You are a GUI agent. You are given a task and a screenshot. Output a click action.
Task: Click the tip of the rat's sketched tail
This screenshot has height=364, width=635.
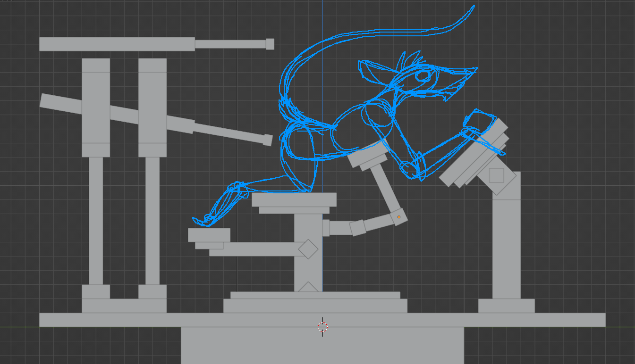(x=473, y=8)
